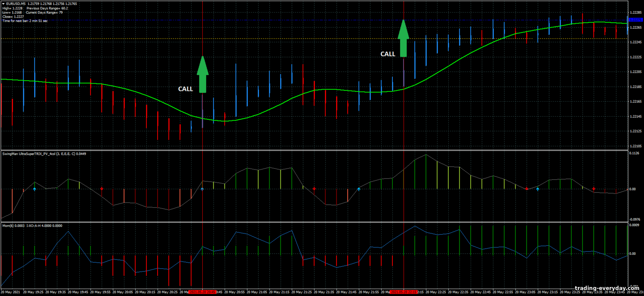Click the leftmost red down arrow in TRIX panel
This screenshot has width=644, height=296.
(x=102, y=189)
